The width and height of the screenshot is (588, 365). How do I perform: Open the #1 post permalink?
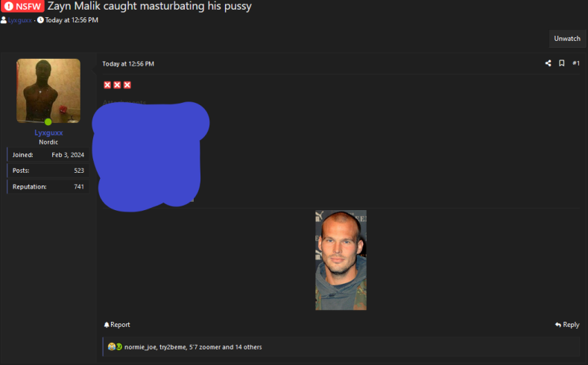[x=576, y=63]
